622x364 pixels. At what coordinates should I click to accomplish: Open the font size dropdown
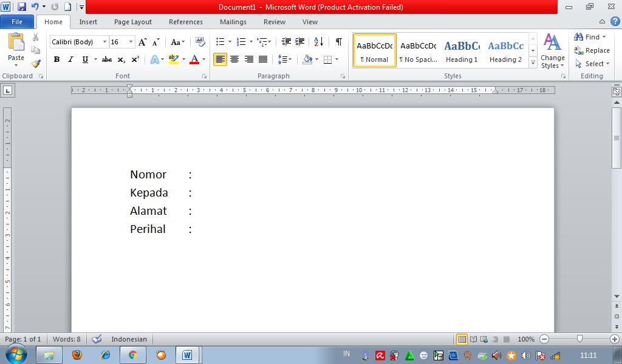pyautogui.click(x=130, y=42)
